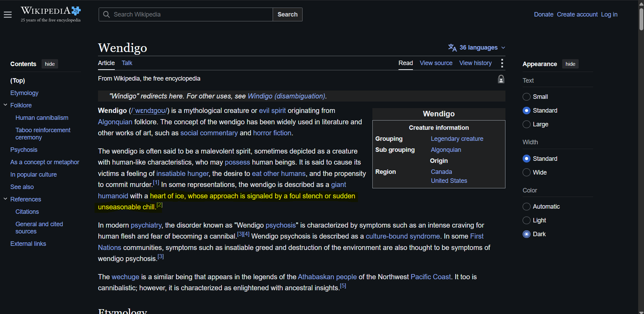
Task: Open the Legendary creature infobox link
Action: [457, 139]
